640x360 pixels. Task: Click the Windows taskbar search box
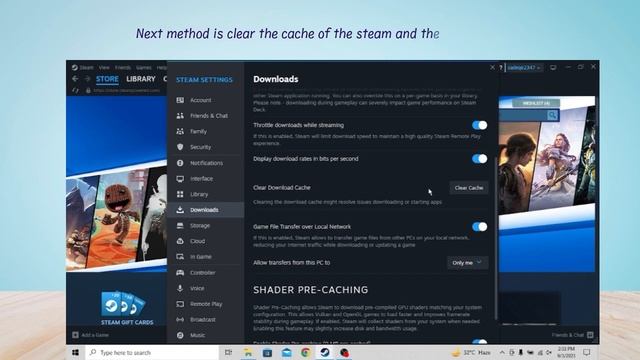coord(152,352)
